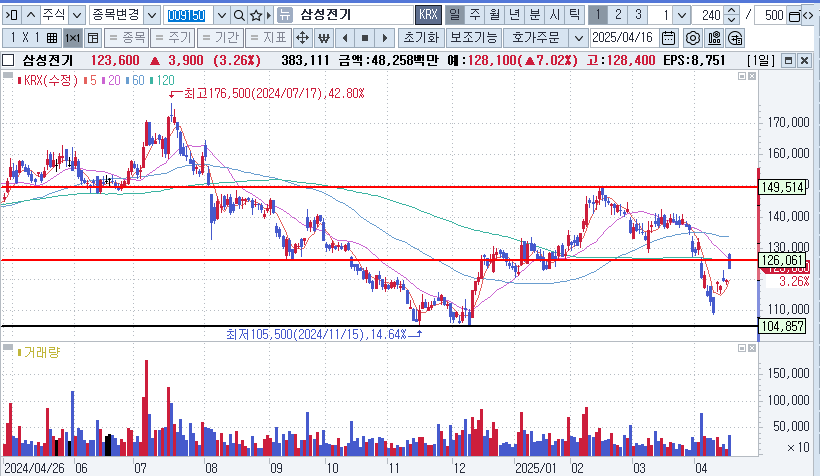Click the magnifier stock search icon
This screenshot has height=476, width=820.
(x=239, y=15)
